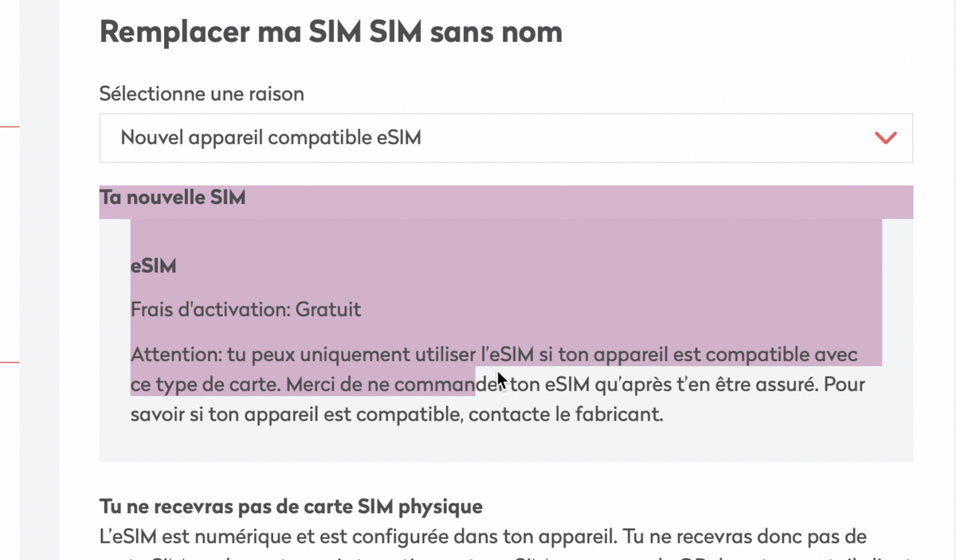The height and width of the screenshot is (560, 956).
Task: Click the 'Tu ne recevras pas' bold heading
Action: [290, 507]
